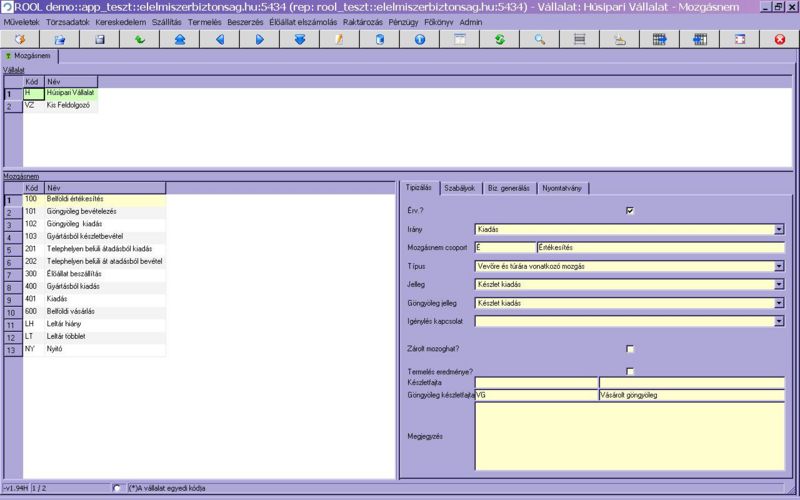This screenshot has width=800, height=500.
Task: Expand the Típus dropdown list
Action: click(779, 266)
